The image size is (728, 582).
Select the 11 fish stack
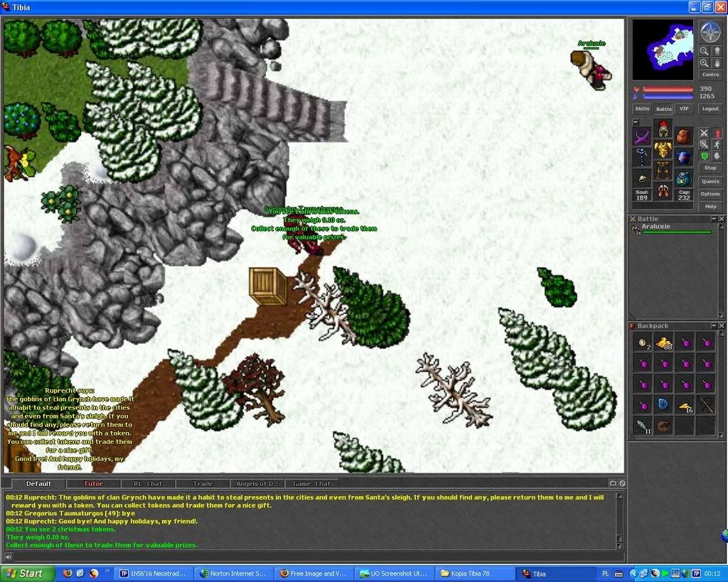click(x=643, y=426)
